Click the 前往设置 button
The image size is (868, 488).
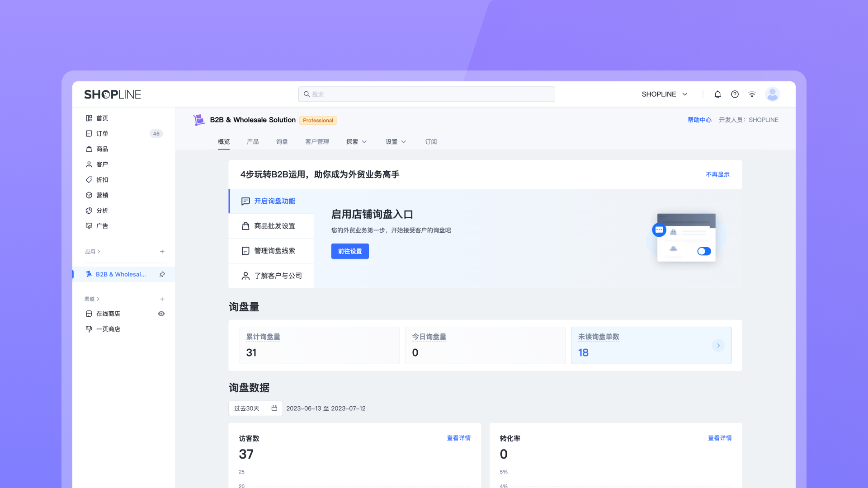350,251
